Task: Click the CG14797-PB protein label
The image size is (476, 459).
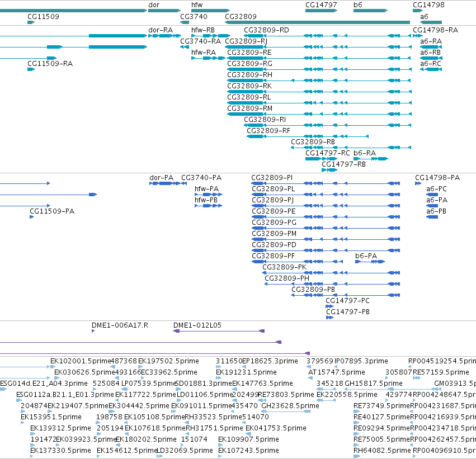Action: click(x=347, y=312)
